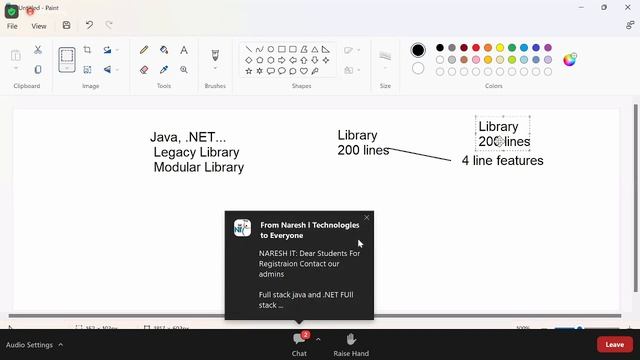Select the Magnifier tool
The image size is (640, 360).
[x=184, y=70]
